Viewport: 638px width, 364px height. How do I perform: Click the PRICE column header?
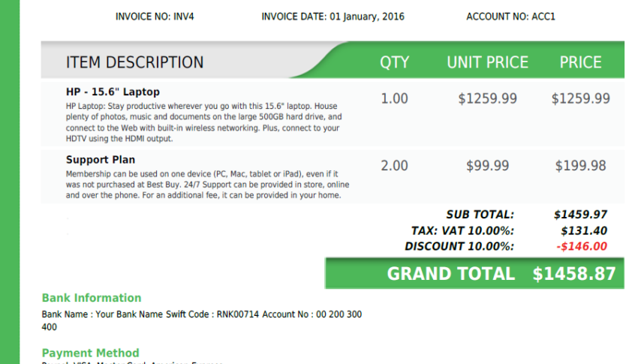[x=581, y=62]
